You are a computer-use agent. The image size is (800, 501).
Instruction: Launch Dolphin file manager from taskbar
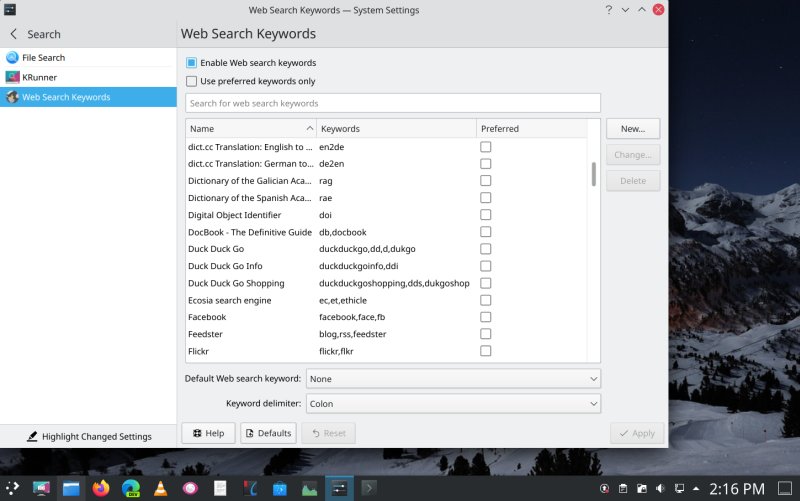[x=71, y=488]
